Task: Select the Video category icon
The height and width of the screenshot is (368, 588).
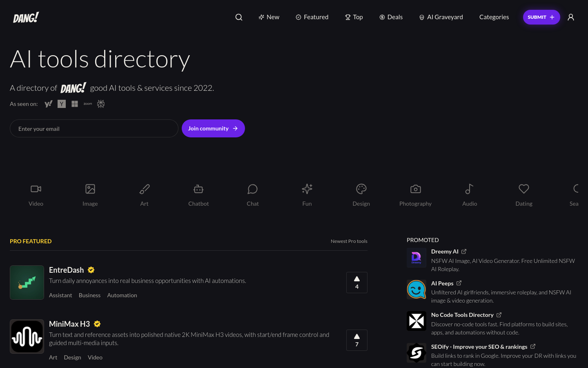Action: [x=36, y=189]
